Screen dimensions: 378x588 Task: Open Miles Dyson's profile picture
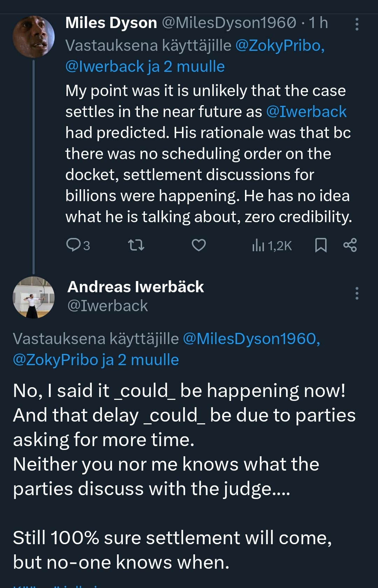tap(34, 36)
